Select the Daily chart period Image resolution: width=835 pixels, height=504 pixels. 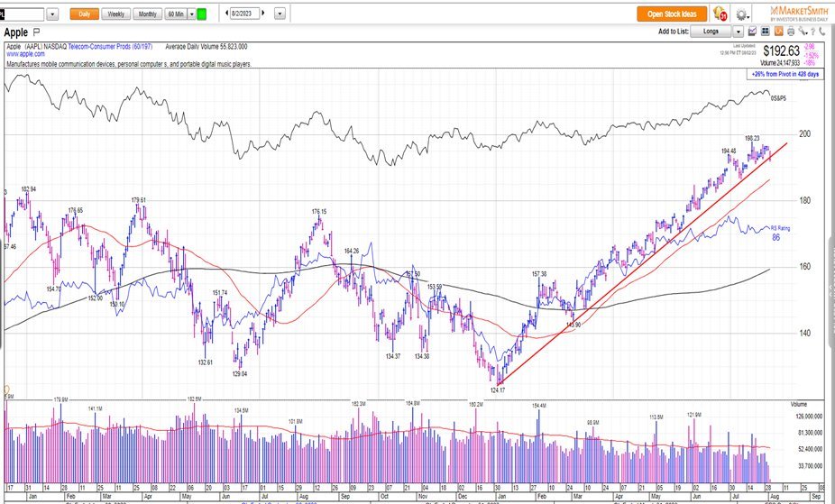84,14
